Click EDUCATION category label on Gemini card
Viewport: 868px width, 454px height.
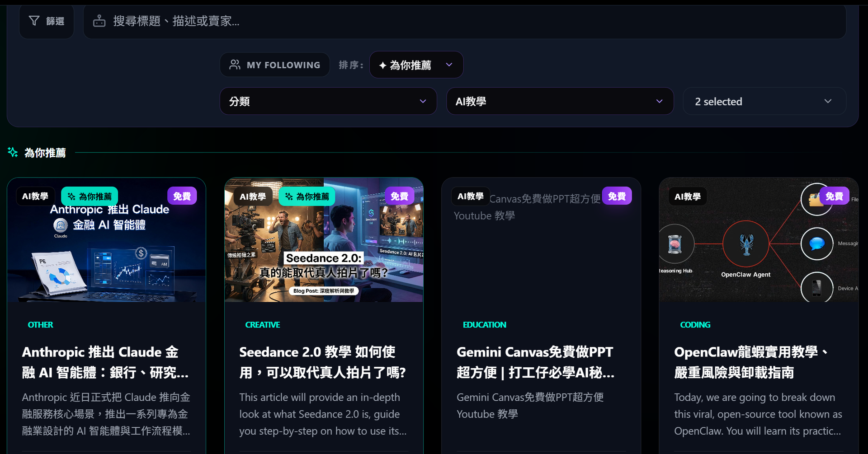click(485, 325)
